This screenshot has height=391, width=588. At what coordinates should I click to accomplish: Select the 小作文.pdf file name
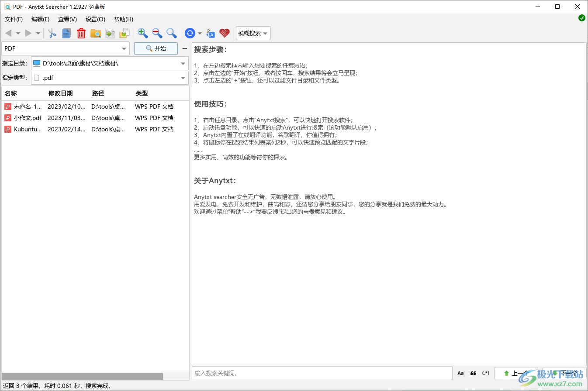(x=28, y=118)
